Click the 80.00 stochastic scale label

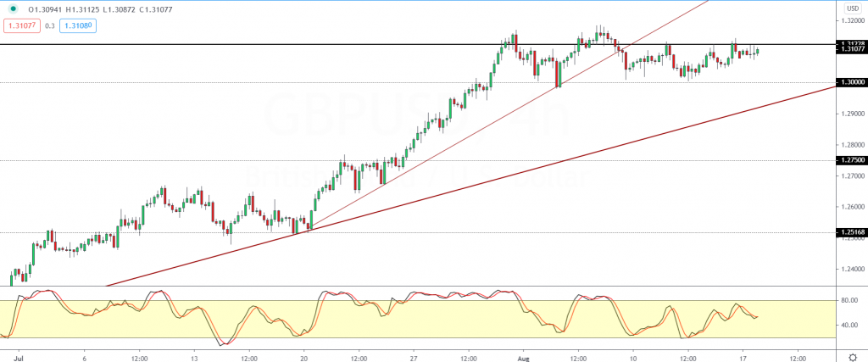(x=849, y=301)
